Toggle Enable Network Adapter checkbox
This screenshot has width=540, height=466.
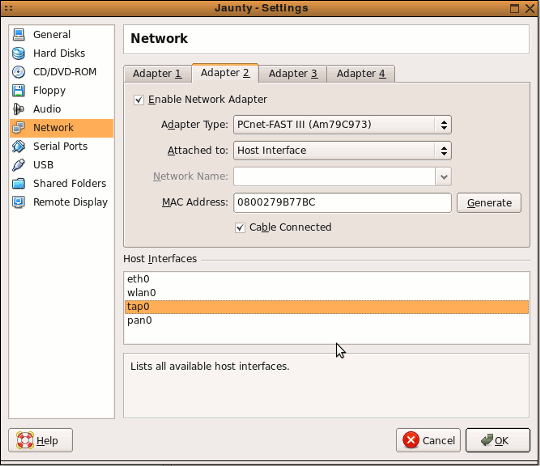click(x=138, y=100)
